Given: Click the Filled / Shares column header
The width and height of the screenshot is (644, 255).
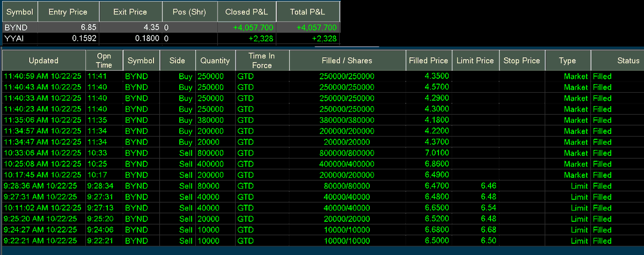Looking at the screenshot, I should tap(347, 61).
